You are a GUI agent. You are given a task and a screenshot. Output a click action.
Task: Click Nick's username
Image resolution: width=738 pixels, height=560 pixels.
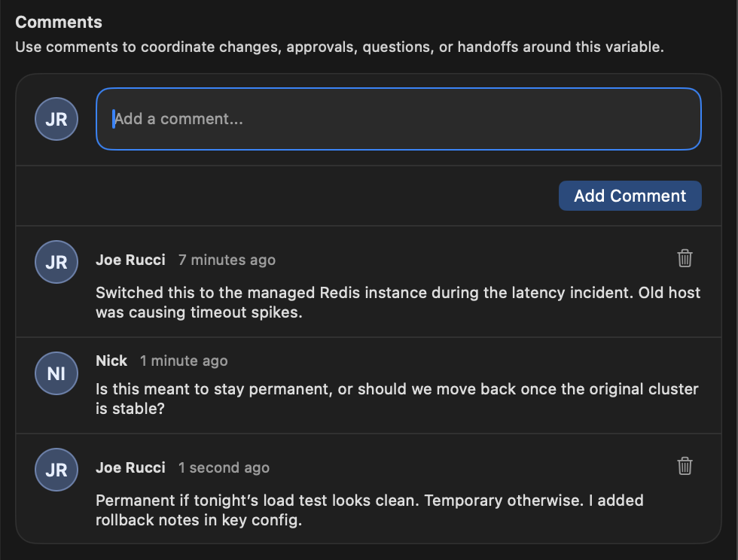111,361
